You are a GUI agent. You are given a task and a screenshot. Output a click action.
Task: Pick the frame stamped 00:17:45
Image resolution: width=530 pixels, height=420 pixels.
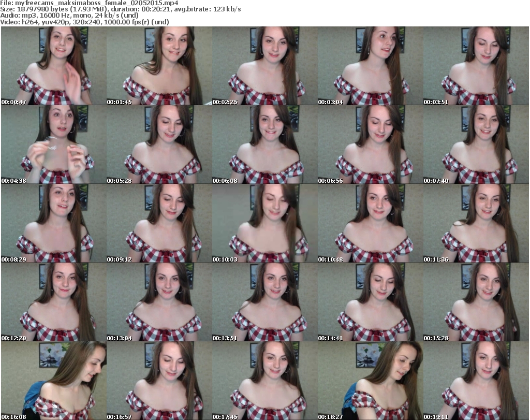pos(264,381)
